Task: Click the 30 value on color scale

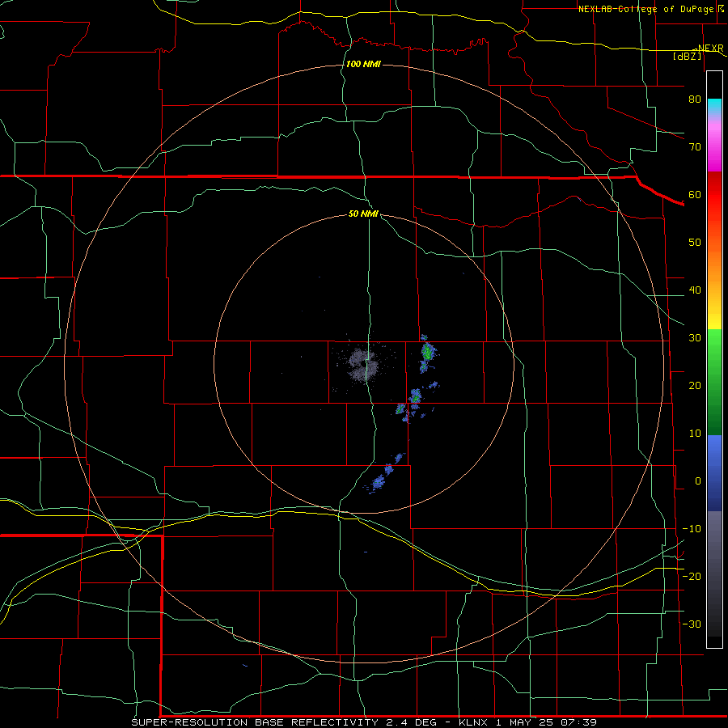Action: (x=695, y=338)
